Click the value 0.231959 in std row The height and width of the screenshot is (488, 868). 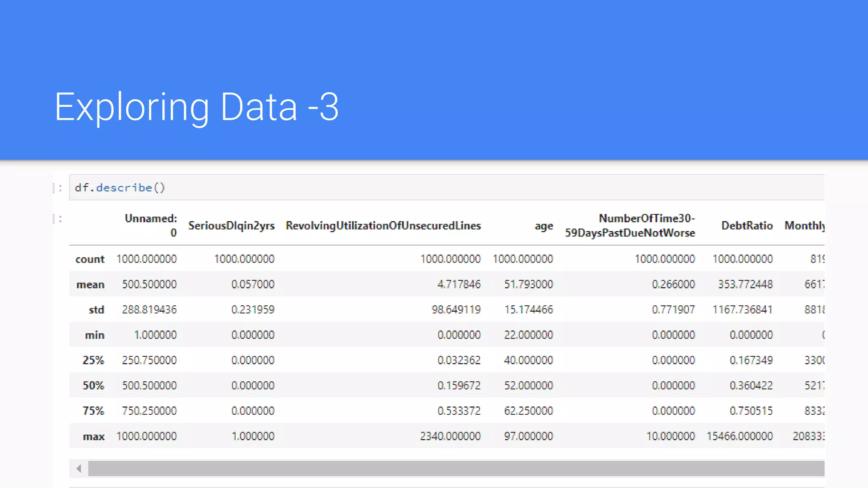pos(253,310)
